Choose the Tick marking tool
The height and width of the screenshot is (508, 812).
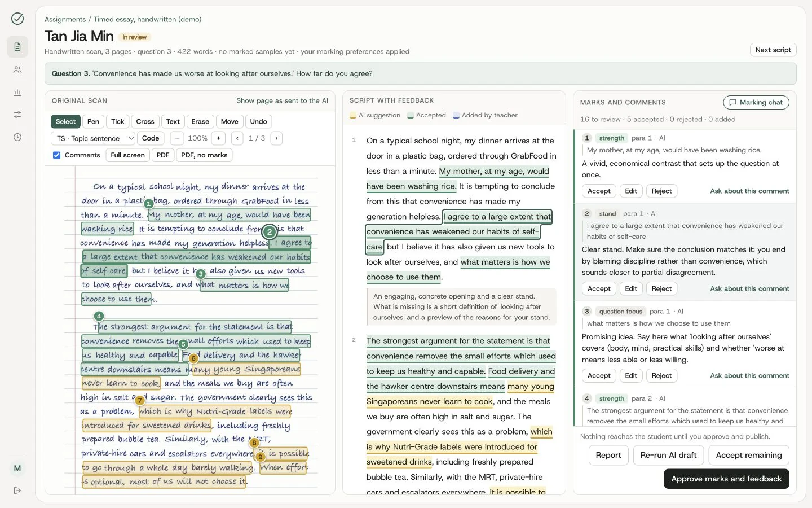coord(118,121)
